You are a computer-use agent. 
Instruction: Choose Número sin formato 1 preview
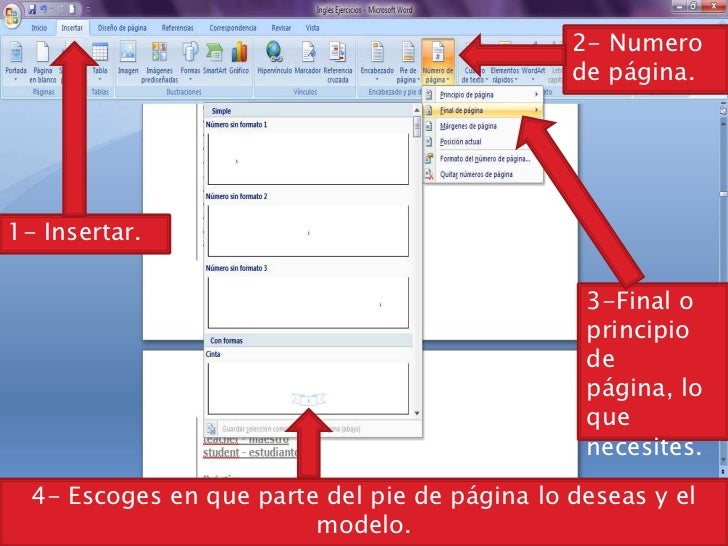click(308, 159)
